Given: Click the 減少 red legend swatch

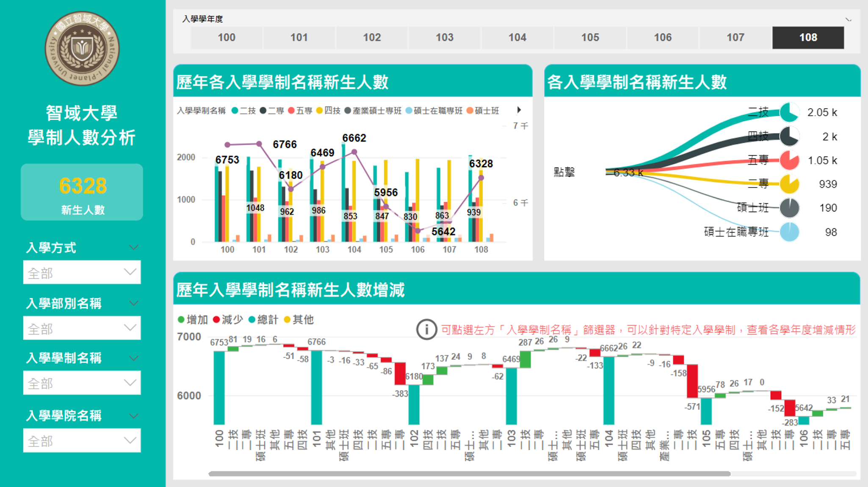Looking at the screenshot, I should [x=216, y=320].
